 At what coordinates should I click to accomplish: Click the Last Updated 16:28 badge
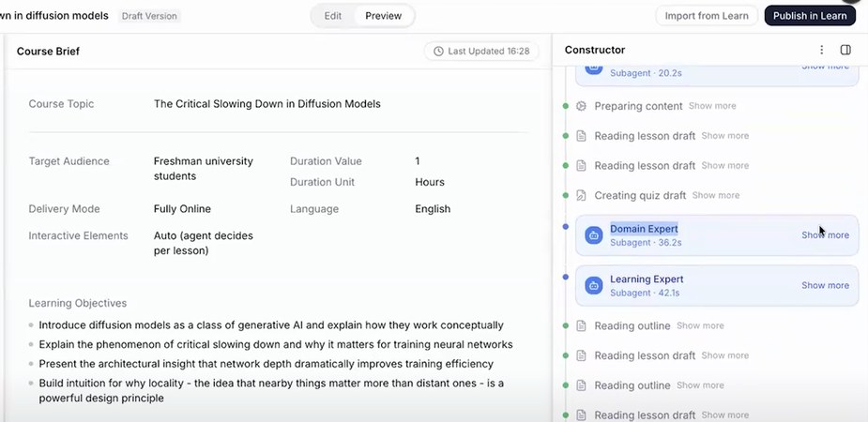pos(481,52)
